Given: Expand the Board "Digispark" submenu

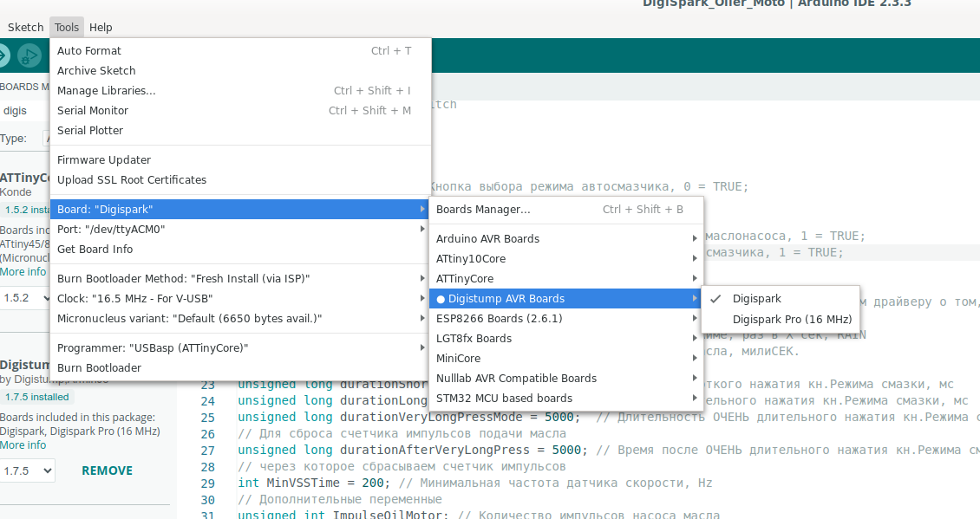Looking at the screenshot, I should (240, 209).
